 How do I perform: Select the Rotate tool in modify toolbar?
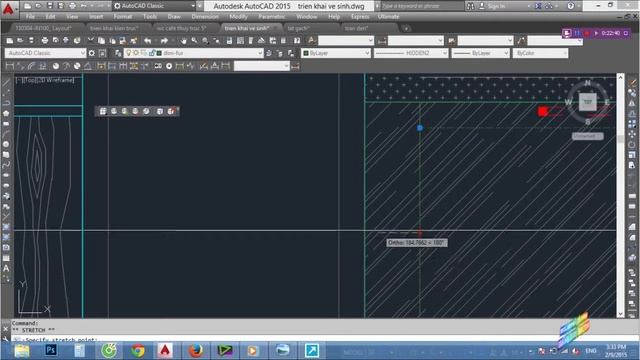click(632, 144)
